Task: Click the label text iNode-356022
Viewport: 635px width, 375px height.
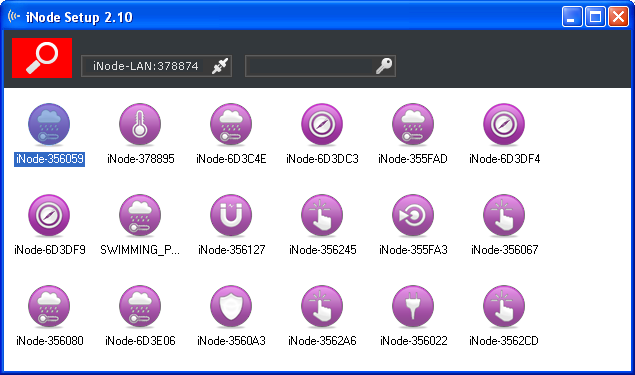Action: click(x=414, y=341)
